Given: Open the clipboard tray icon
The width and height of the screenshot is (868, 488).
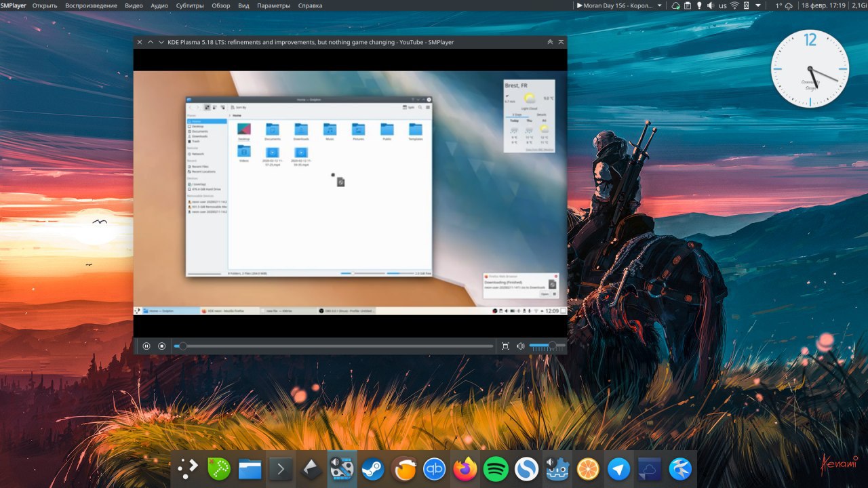Looking at the screenshot, I should click(687, 5).
